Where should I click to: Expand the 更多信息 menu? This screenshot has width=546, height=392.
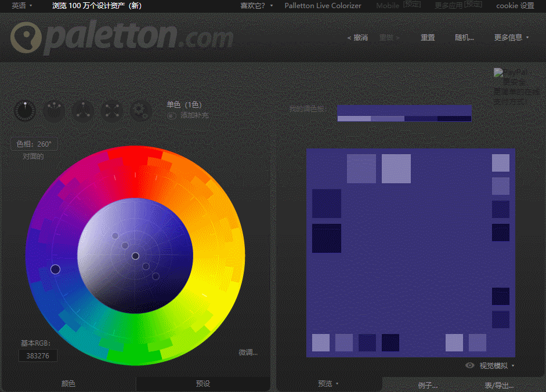(511, 37)
